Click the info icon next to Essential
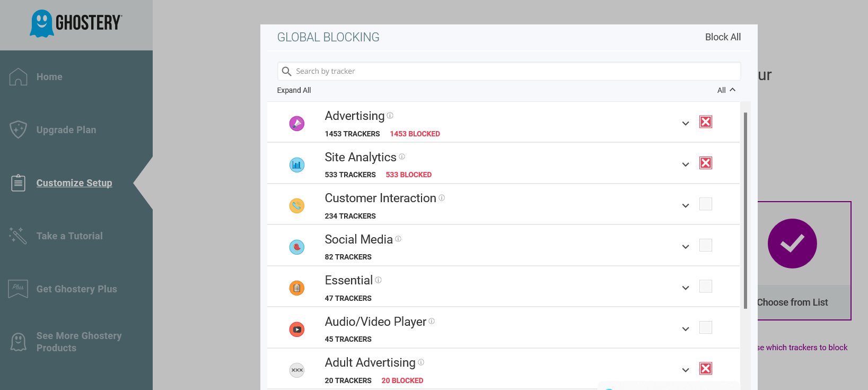Viewport: 868px width, 390px height. pyautogui.click(x=378, y=280)
